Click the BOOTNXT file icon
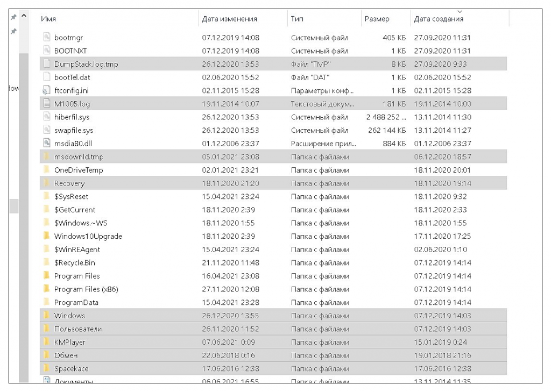551x392 pixels. coord(47,50)
